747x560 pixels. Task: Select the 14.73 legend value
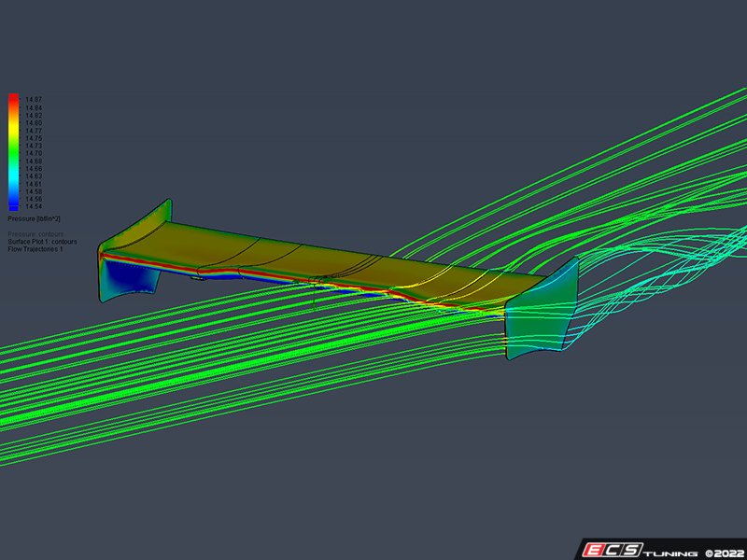(x=35, y=146)
